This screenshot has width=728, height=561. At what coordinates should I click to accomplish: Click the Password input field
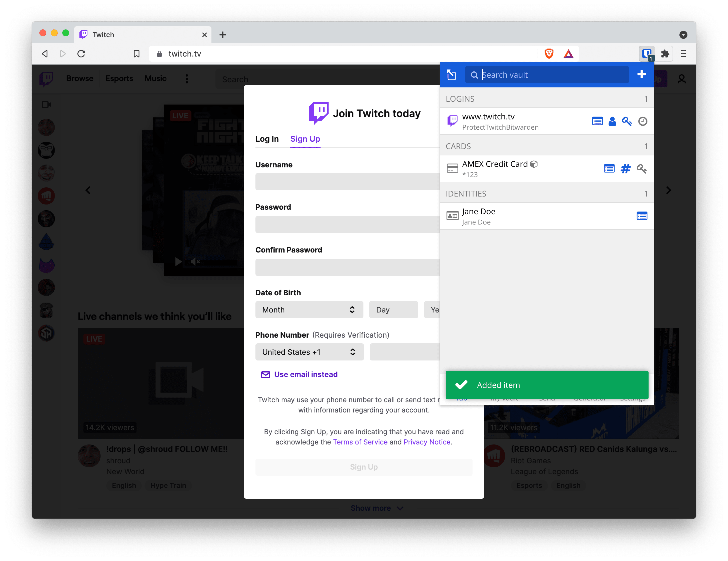click(347, 224)
